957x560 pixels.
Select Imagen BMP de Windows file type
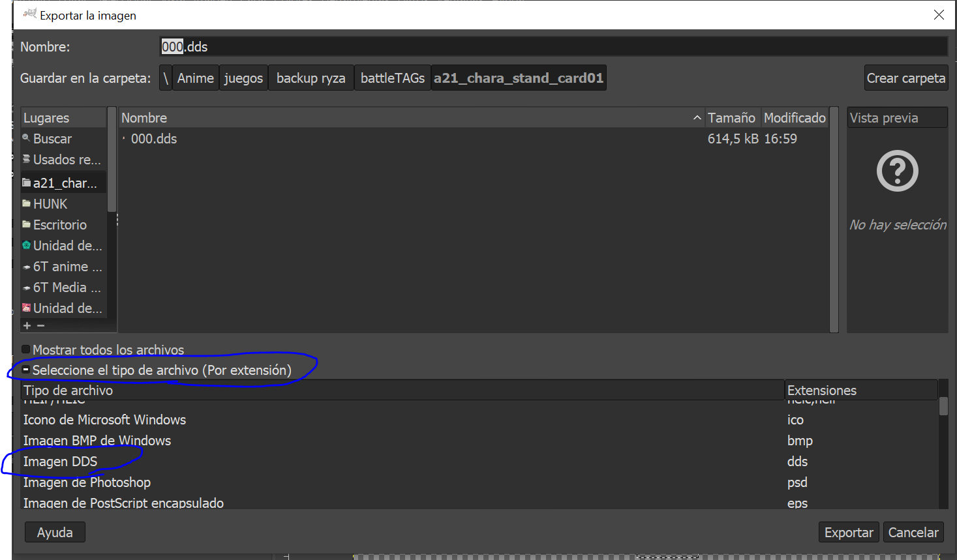[x=97, y=441]
